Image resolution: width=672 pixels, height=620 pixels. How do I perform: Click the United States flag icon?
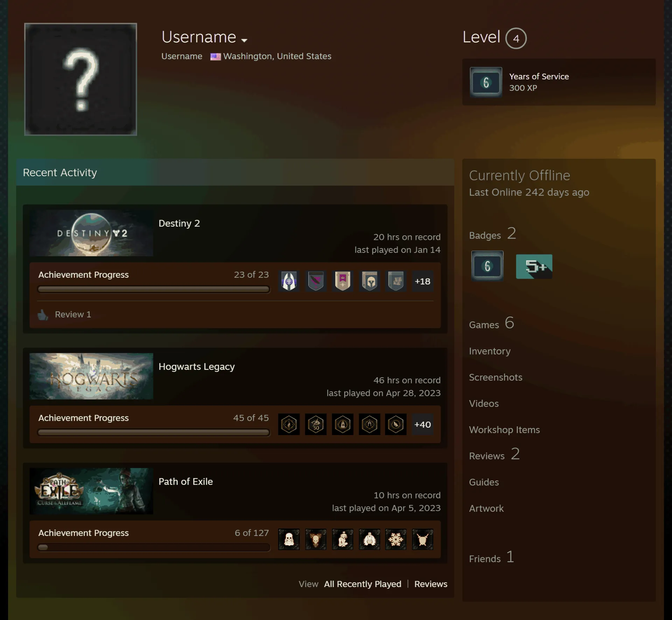(216, 56)
